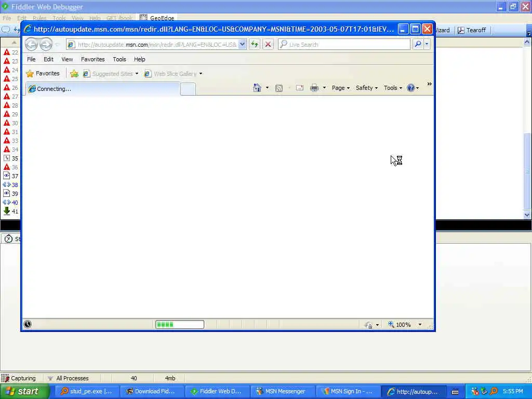Viewport: 532px width, 399px height.
Task: Open the IE View menu
Action: click(67, 59)
